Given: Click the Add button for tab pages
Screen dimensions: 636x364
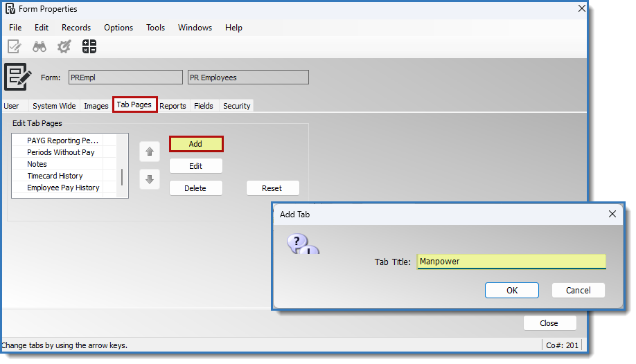Looking at the screenshot, I should (196, 144).
